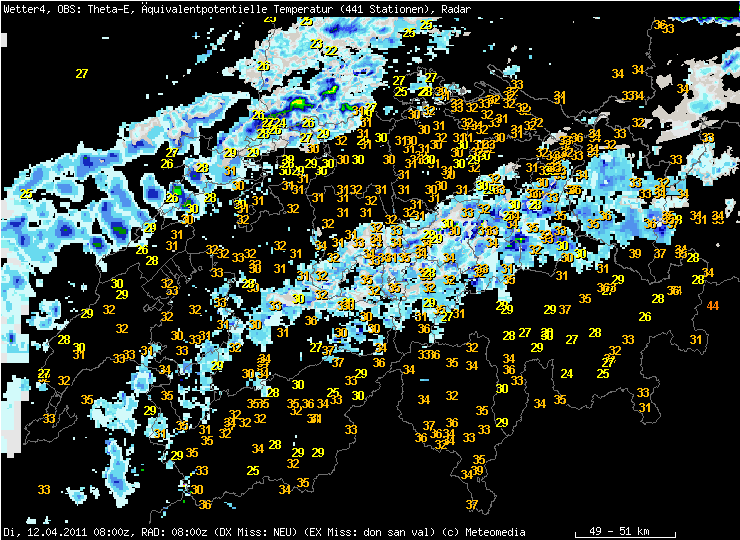Click the word 'Radar' in the title
This screenshot has width=740, height=540.
(x=454, y=9)
